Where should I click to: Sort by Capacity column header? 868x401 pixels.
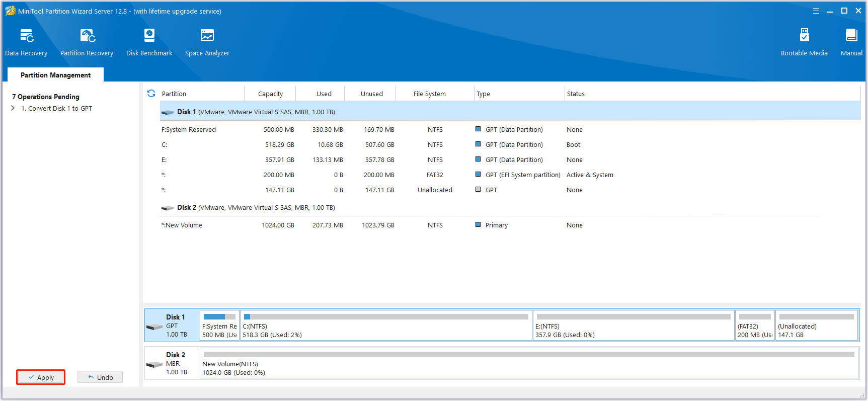270,94
